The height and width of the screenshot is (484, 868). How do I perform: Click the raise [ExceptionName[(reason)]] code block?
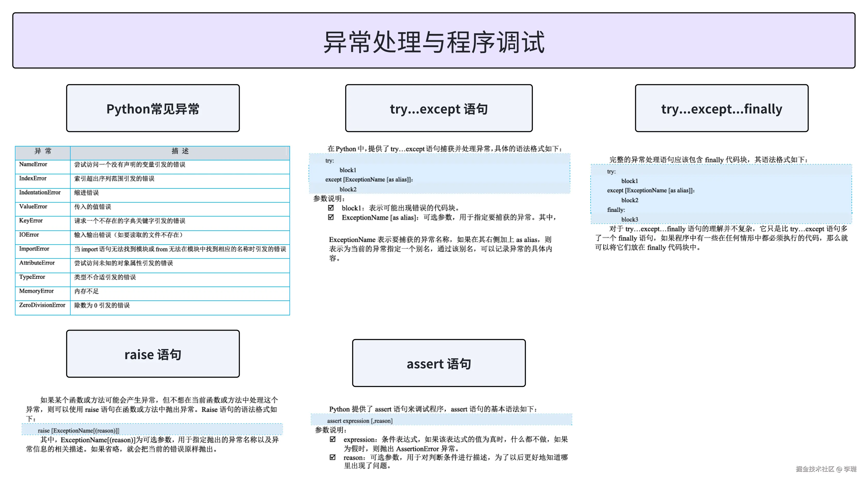[79, 430]
